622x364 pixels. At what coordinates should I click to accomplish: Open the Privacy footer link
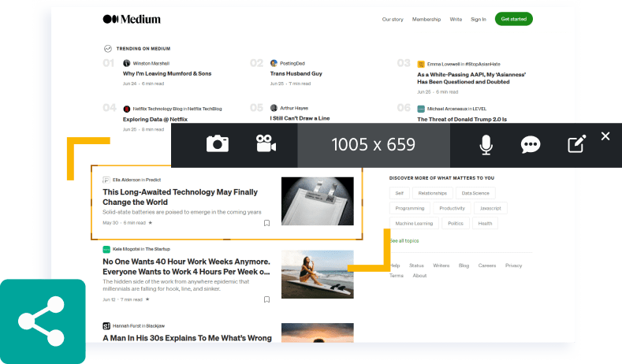pos(514,266)
